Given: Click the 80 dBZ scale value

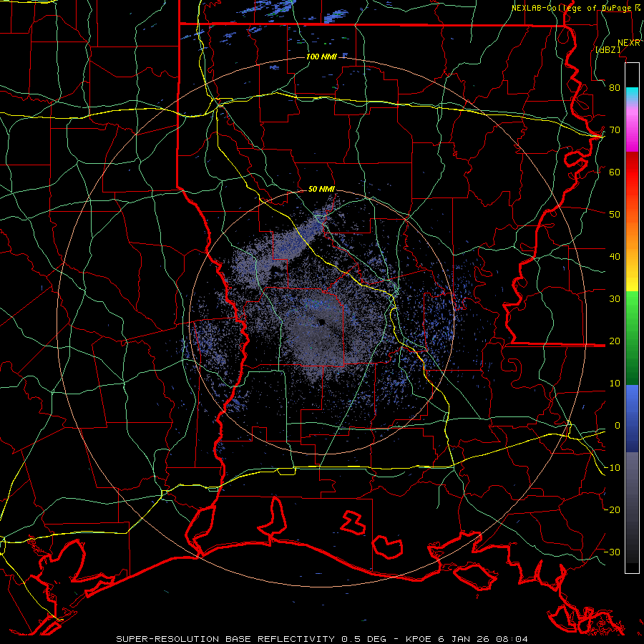Looking at the screenshot, I should coord(615,87).
